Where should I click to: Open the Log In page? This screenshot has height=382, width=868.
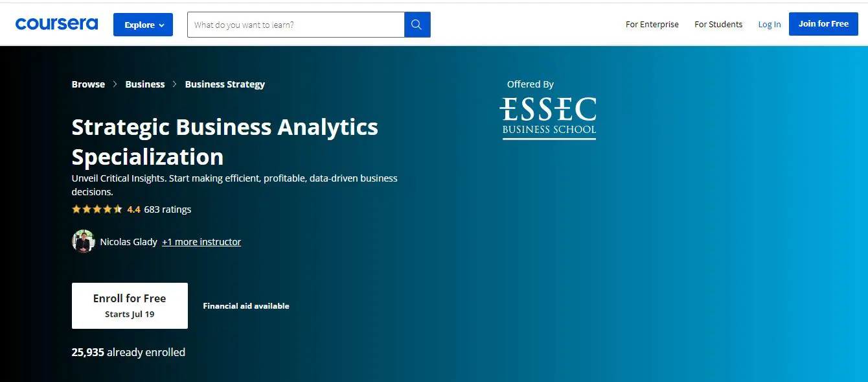tap(769, 24)
